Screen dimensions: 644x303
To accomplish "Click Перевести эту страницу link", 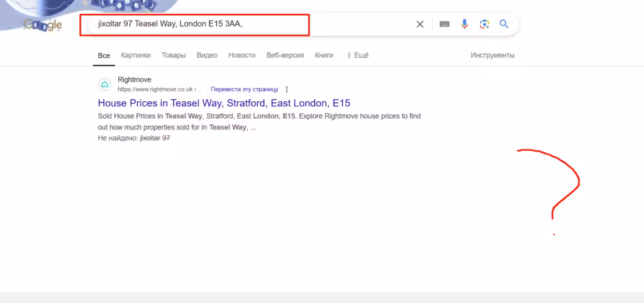I will [245, 89].
